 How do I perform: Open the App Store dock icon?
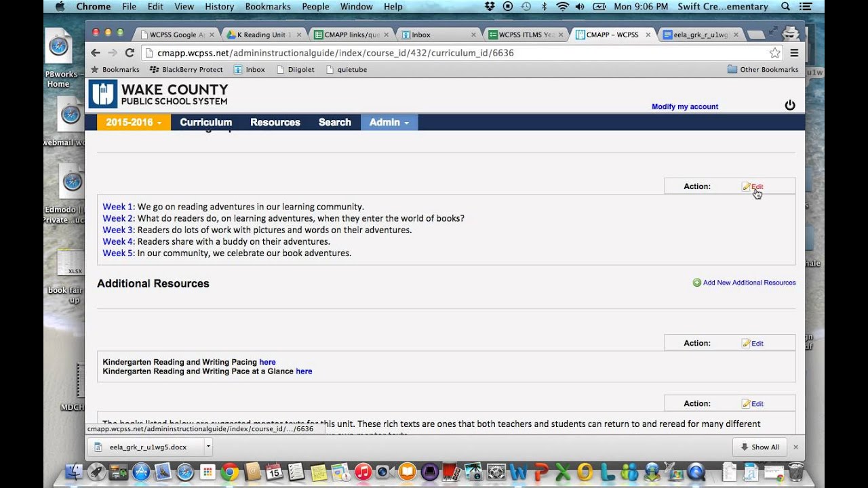point(141,472)
